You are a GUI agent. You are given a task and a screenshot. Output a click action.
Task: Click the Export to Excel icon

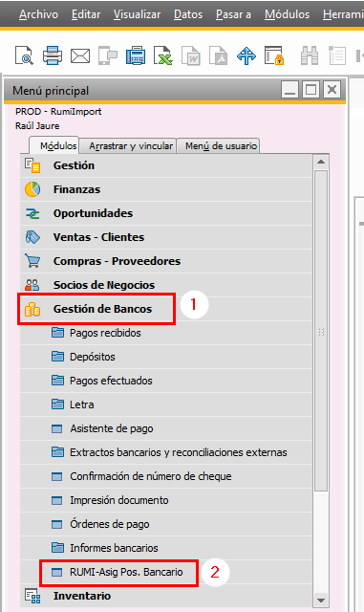coord(163,55)
